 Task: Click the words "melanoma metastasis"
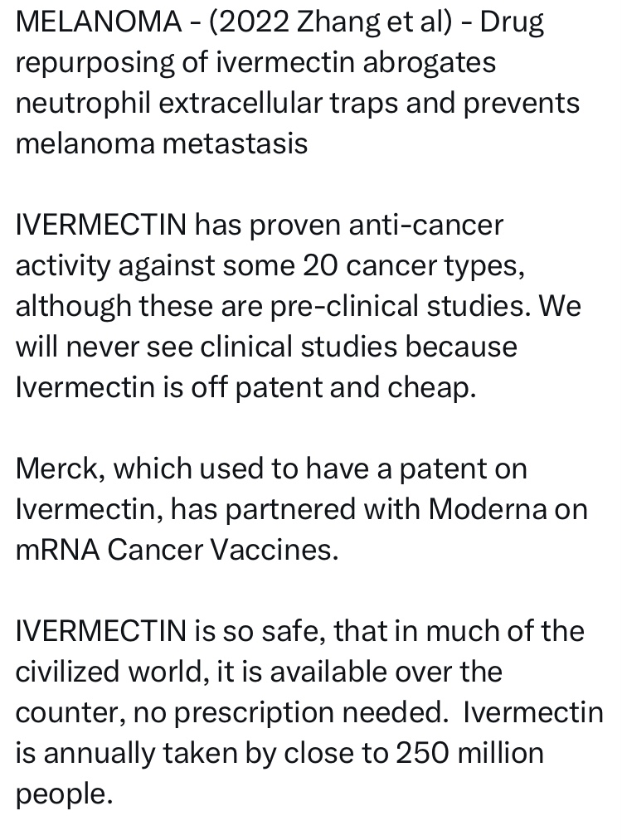(x=162, y=143)
